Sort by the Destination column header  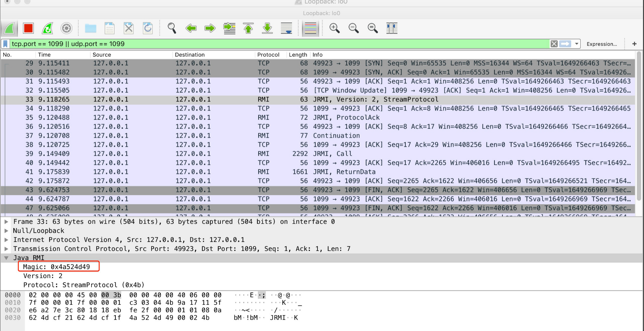(214, 55)
